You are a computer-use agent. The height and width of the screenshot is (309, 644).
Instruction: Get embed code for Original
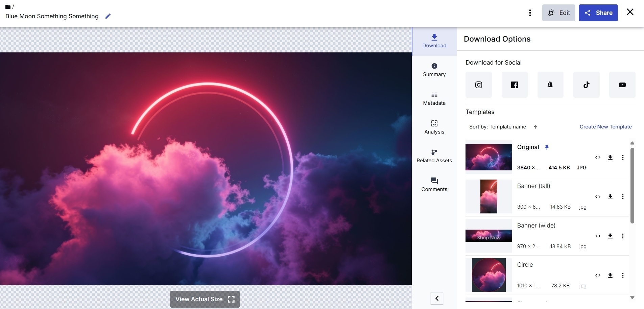(x=598, y=158)
